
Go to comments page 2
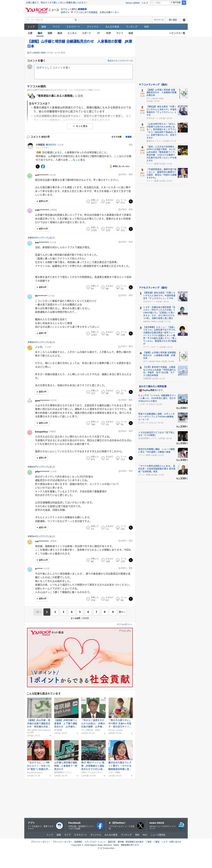pos(55,612)
